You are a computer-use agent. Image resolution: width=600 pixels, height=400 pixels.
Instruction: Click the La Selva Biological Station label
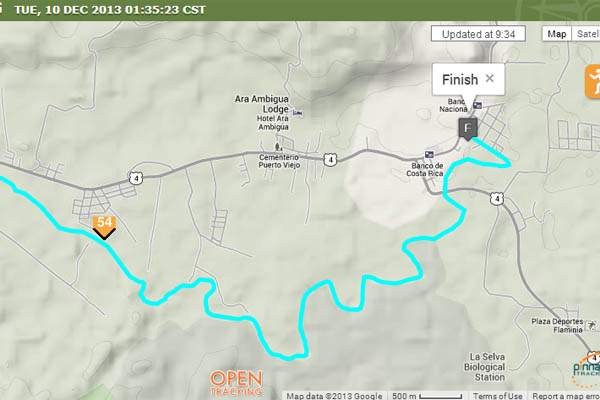pyautogui.click(x=484, y=367)
